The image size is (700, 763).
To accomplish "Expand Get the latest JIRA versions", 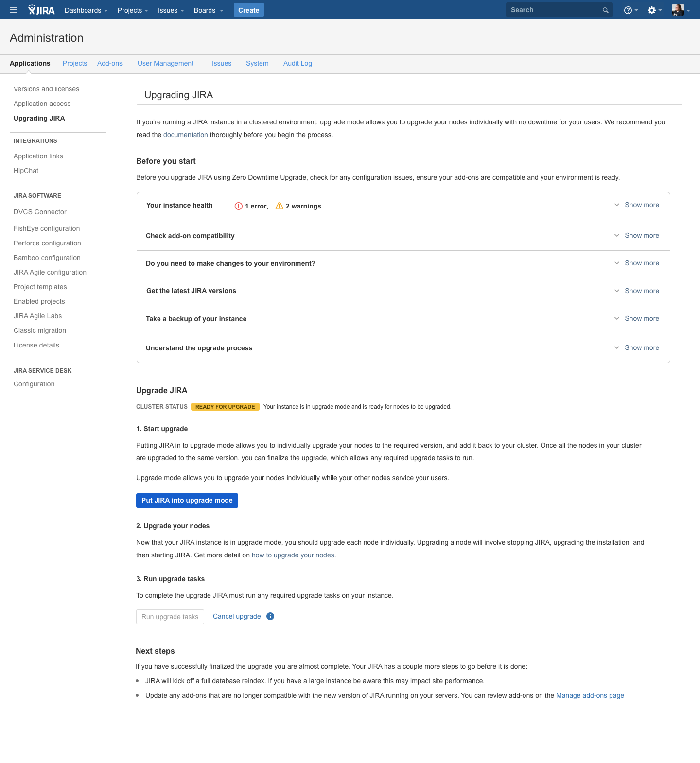I will tap(636, 291).
